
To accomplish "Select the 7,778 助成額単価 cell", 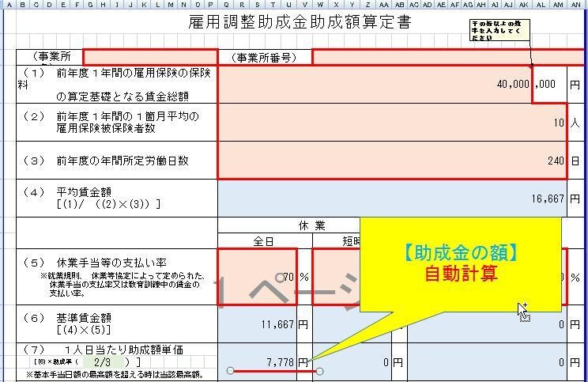I will 258,362.
